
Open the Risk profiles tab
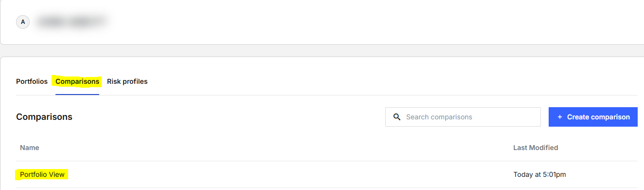pyautogui.click(x=127, y=81)
